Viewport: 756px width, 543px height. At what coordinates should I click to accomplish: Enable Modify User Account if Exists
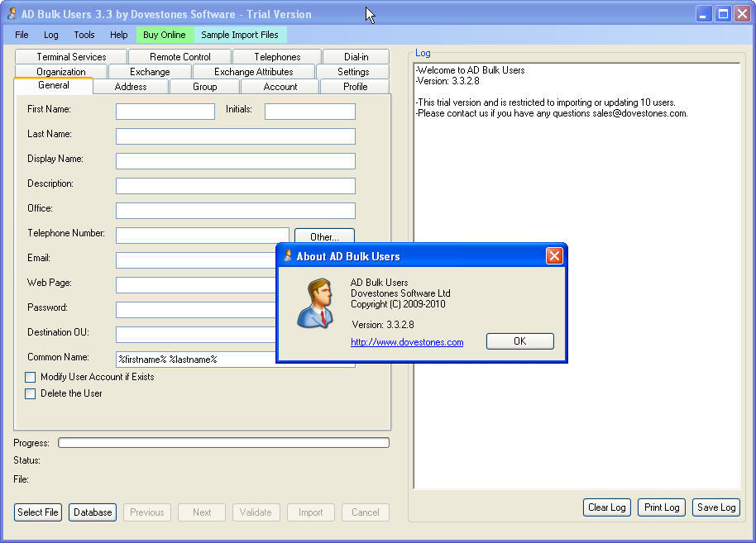tap(30, 377)
